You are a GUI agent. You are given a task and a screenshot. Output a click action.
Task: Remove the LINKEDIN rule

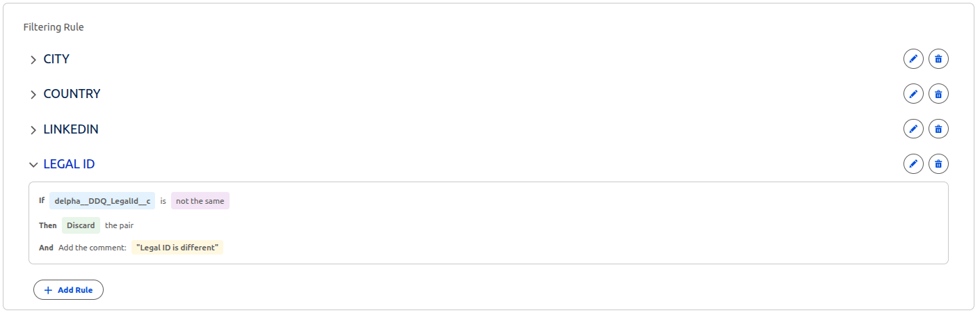pyautogui.click(x=938, y=129)
